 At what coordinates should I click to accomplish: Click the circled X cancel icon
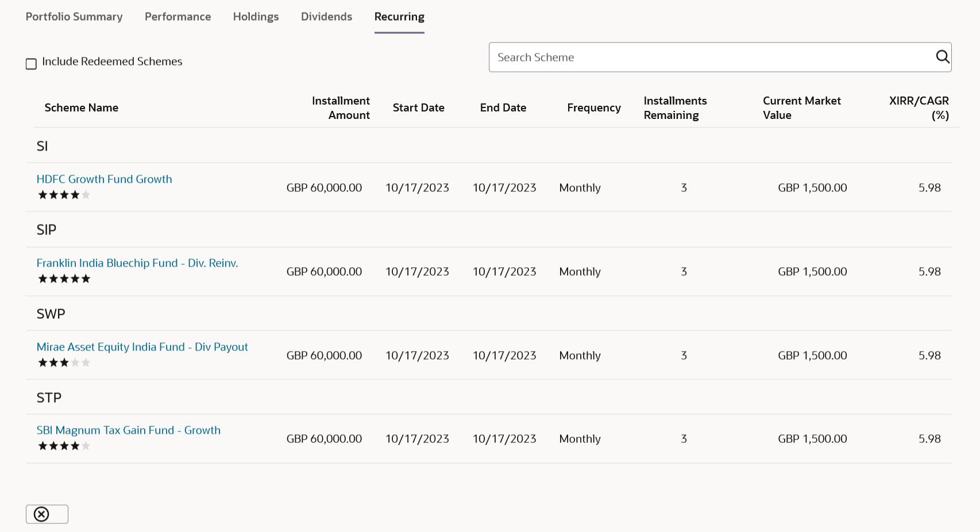coord(41,514)
